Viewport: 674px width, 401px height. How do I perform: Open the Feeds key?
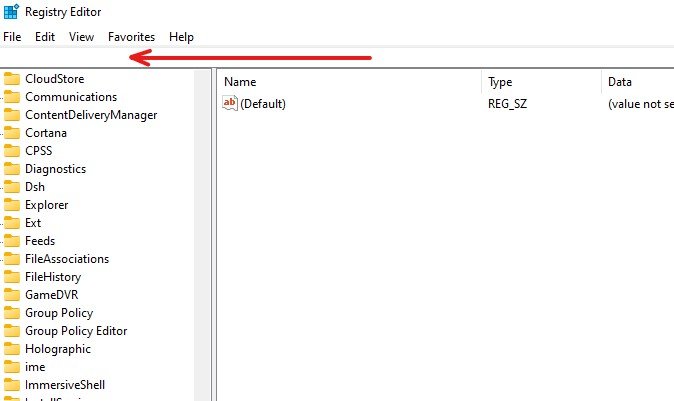tap(40, 241)
